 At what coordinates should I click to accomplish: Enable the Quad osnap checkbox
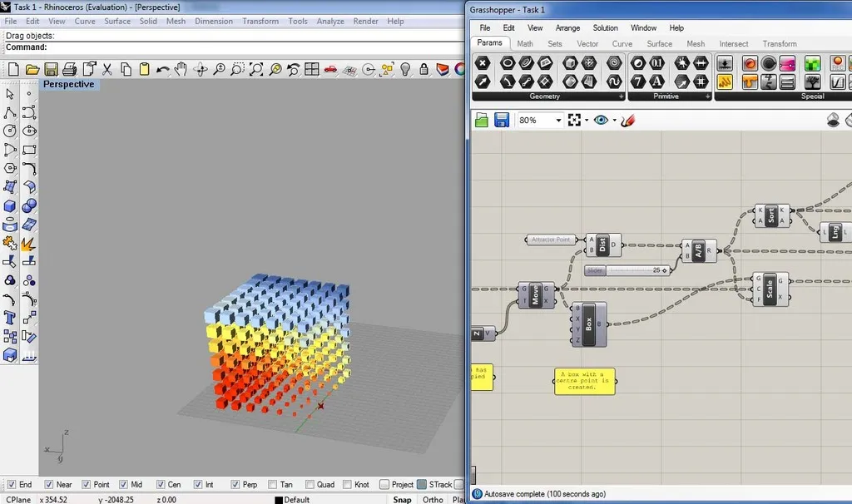[310, 484]
